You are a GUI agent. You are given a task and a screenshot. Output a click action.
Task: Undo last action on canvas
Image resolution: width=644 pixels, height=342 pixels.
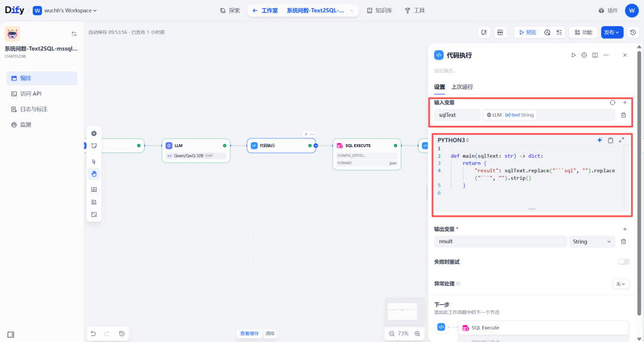pyautogui.click(x=93, y=334)
